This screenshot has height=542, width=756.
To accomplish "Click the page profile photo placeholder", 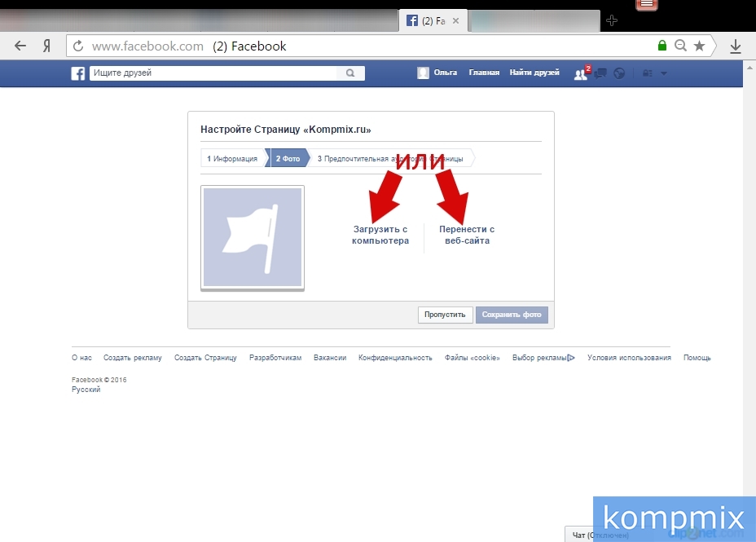I will point(253,238).
